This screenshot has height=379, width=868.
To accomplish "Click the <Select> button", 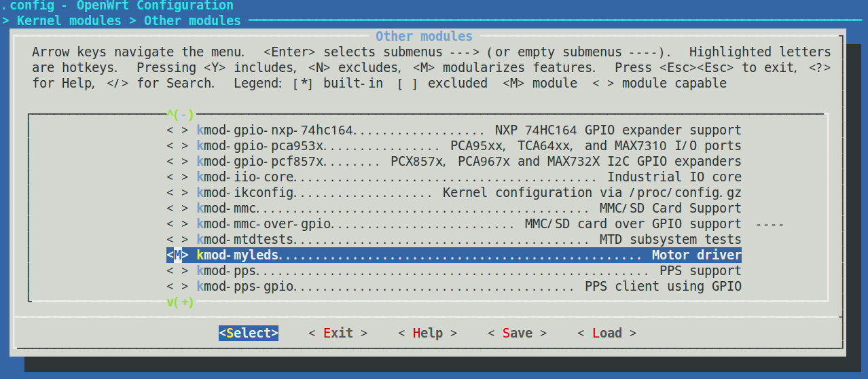I will [x=249, y=333].
